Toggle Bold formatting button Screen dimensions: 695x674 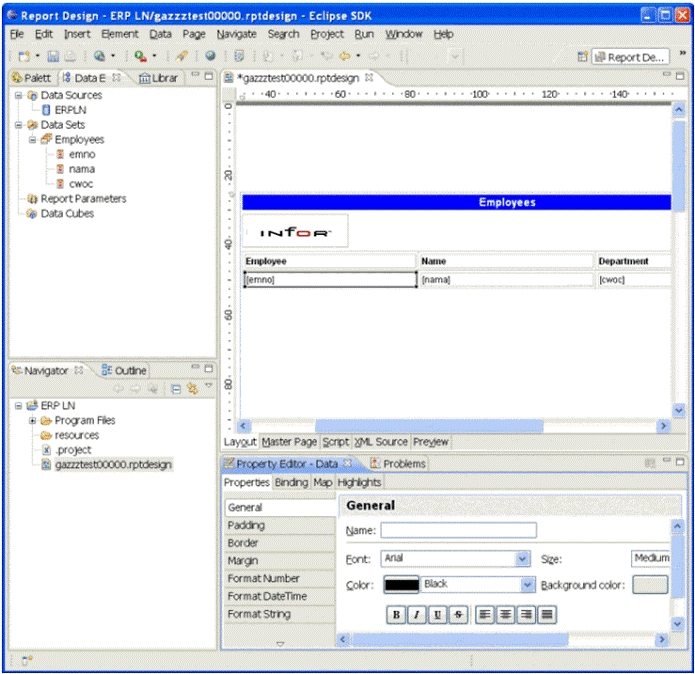tap(396, 615)
